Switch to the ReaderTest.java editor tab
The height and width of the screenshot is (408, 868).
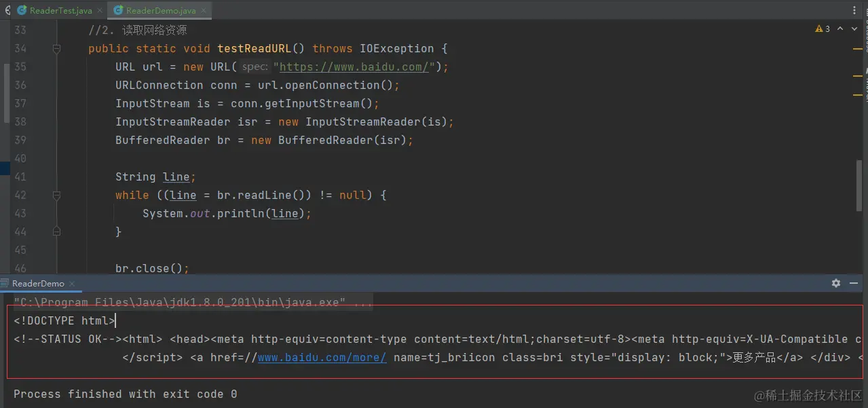click(x=60, y=10)
